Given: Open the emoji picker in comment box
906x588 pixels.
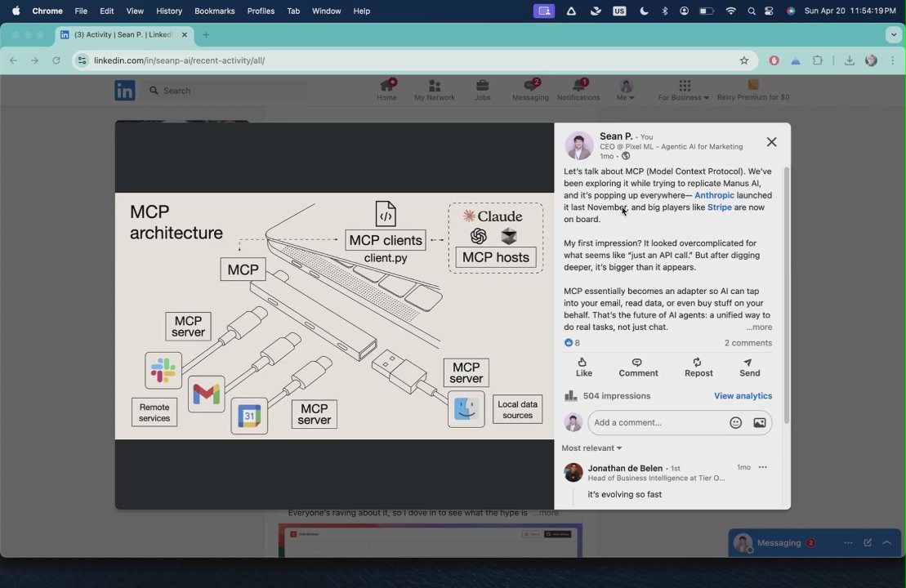Looking at the screenshot, I should [x=735, y=423].
